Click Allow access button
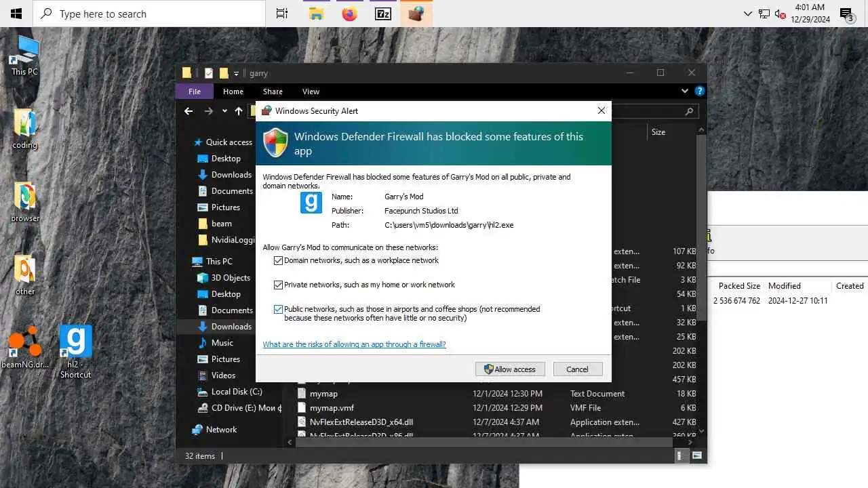The height and width of the screenshot is (488, 868). 510,369
